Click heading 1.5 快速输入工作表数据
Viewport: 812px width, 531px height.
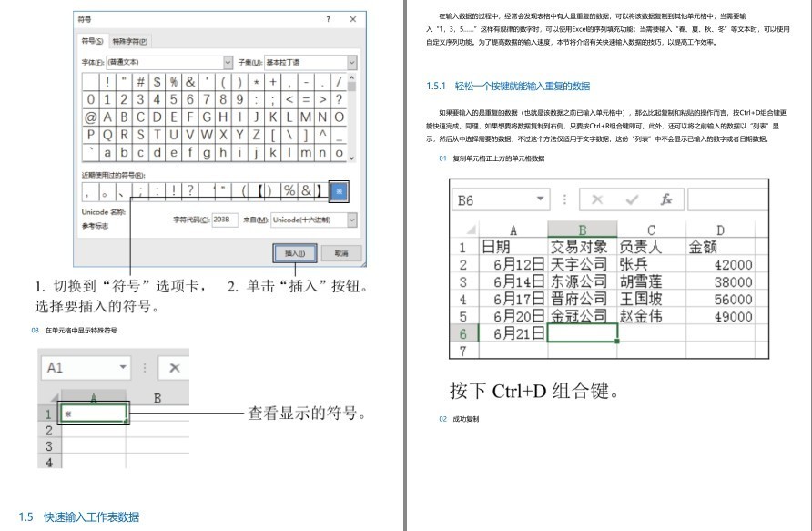78,516
